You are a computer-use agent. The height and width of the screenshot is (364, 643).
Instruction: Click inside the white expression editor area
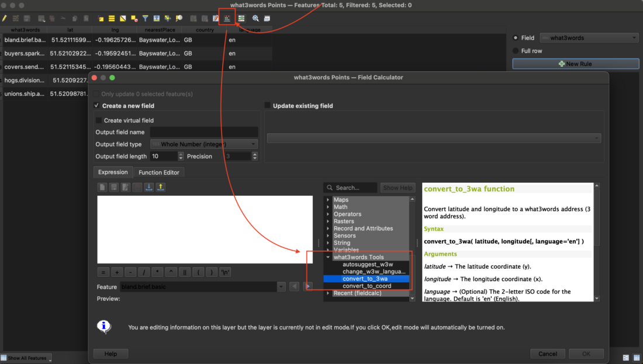pos(205,230)
